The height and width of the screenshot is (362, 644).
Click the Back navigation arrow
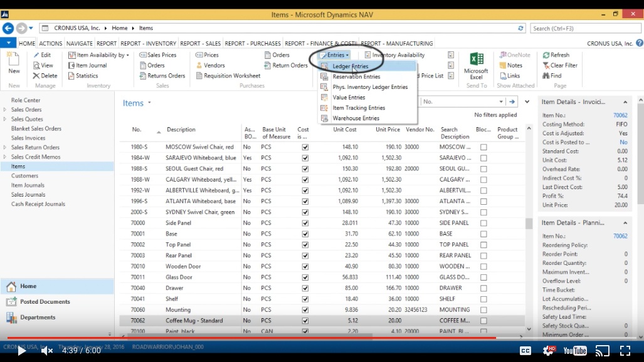[8, 28]
